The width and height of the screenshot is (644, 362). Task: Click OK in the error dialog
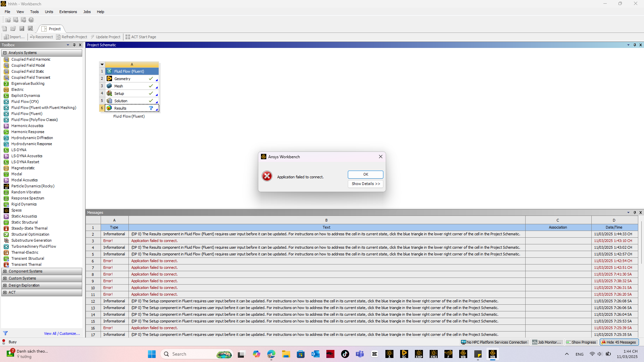[x=365, y=174]
